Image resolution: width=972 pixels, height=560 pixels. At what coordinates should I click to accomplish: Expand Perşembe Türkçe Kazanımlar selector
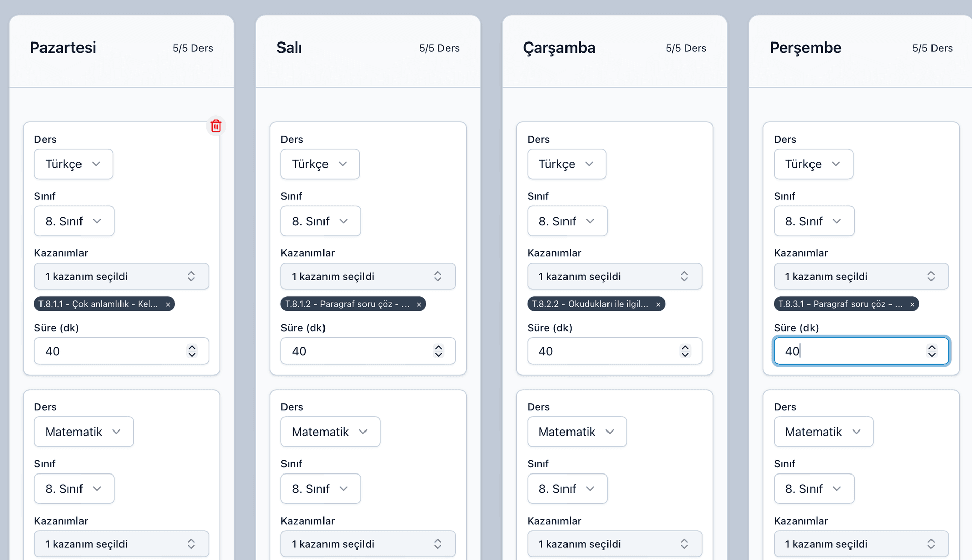pos(861,276)
